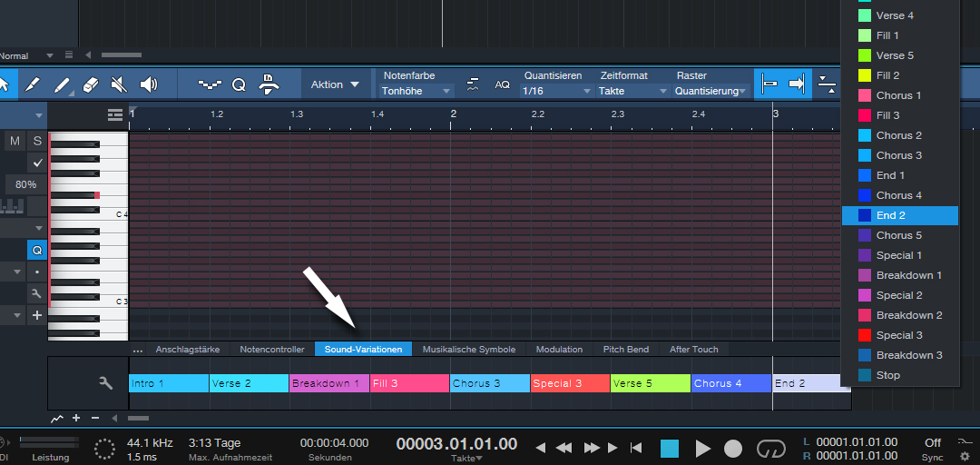The image size is (980, 465).
Task: Click the Stop transport button
Action: tap(670, 448)
